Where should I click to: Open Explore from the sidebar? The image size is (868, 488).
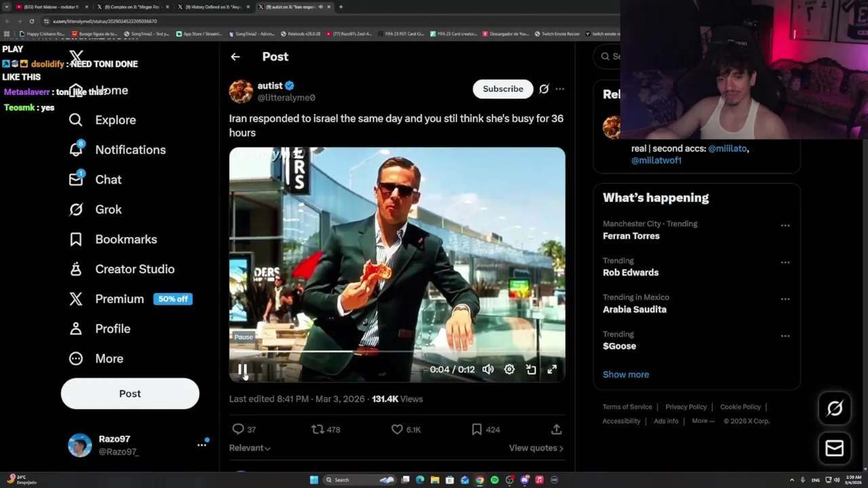point(102,120)
